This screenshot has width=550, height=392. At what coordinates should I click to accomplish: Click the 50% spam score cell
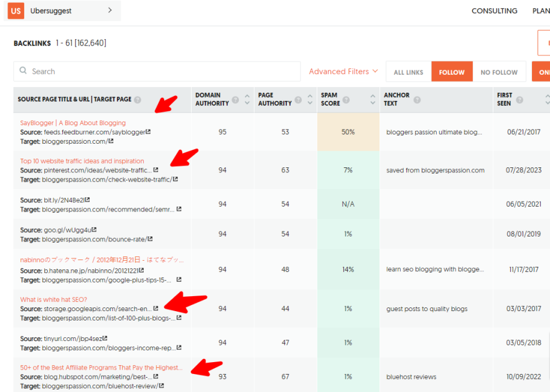click(348, 132)
